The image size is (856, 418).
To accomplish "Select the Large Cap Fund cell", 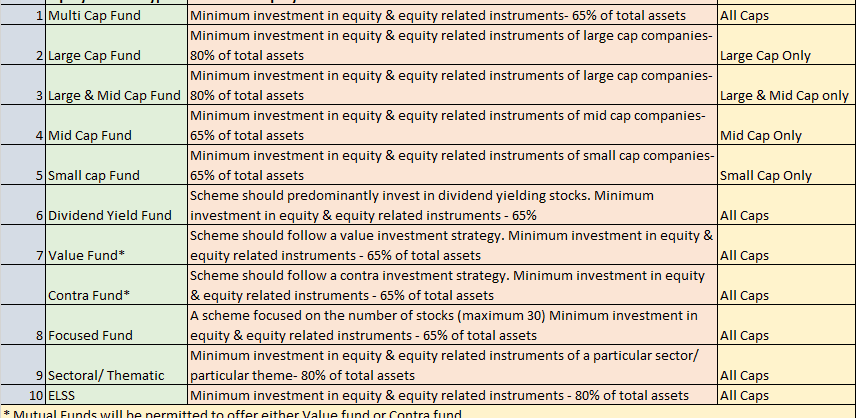I will pos(116,45).
